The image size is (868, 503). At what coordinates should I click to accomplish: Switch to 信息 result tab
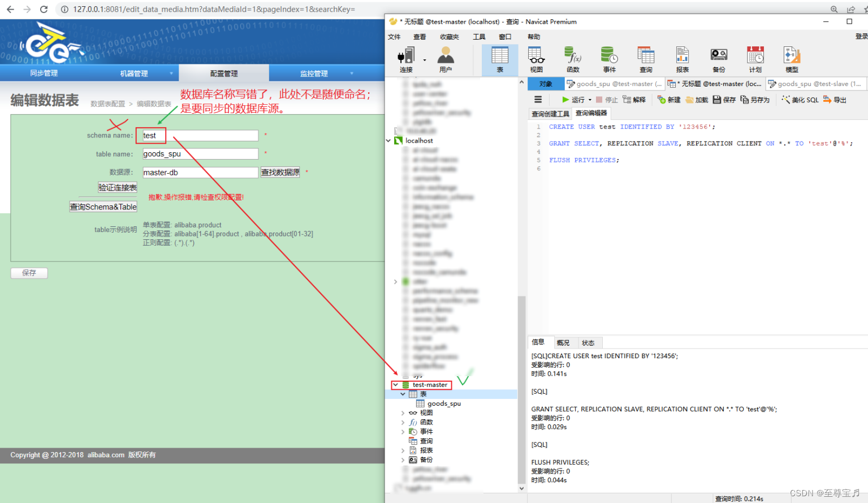538,342
